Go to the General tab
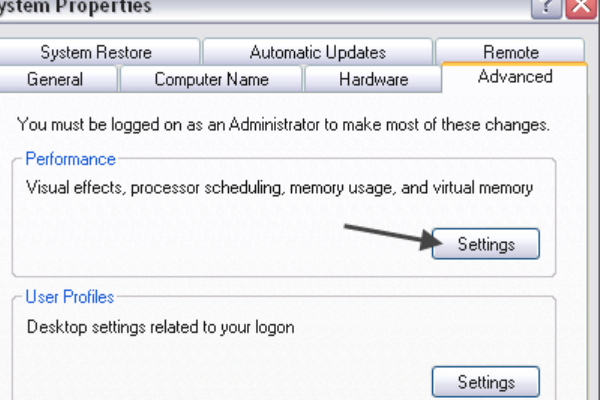The width and height of the screenshot is (600, 400). [x=55, y=79]
